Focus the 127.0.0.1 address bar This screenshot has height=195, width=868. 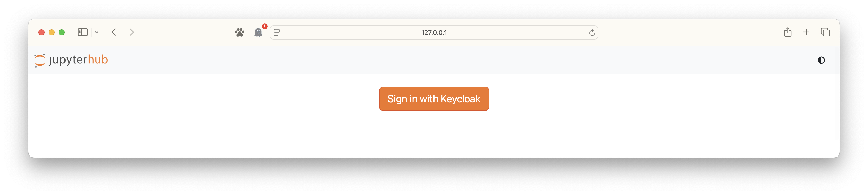(434, 33)
